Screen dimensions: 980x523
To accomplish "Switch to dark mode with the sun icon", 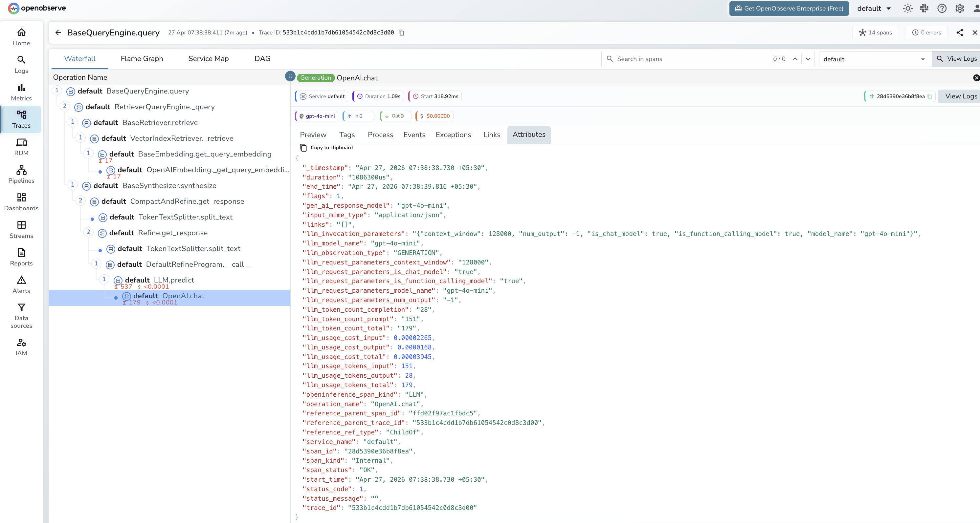I will (908, 8).
